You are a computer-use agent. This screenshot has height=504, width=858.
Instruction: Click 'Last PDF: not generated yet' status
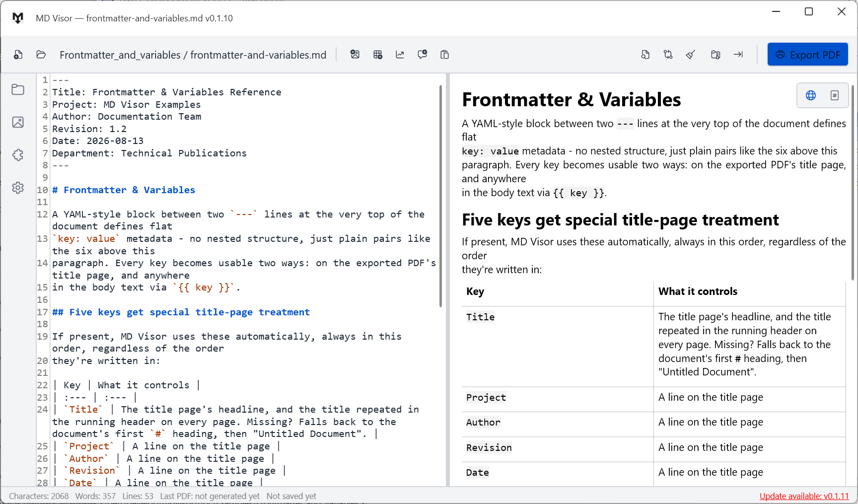tap(210, 496)
